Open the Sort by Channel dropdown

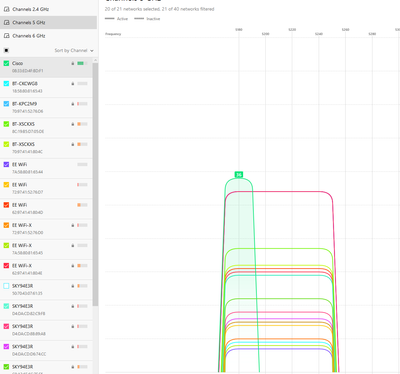[74, 51]
